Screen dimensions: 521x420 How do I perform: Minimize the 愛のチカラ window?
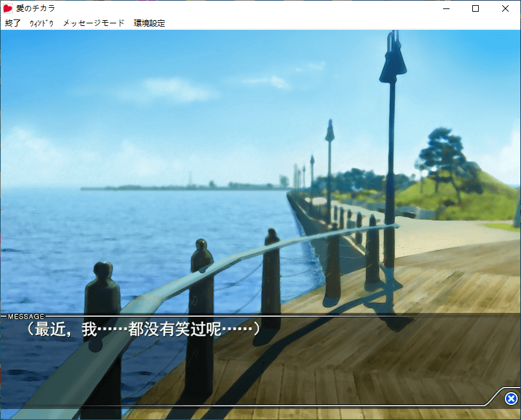click(x=446, y=8)
